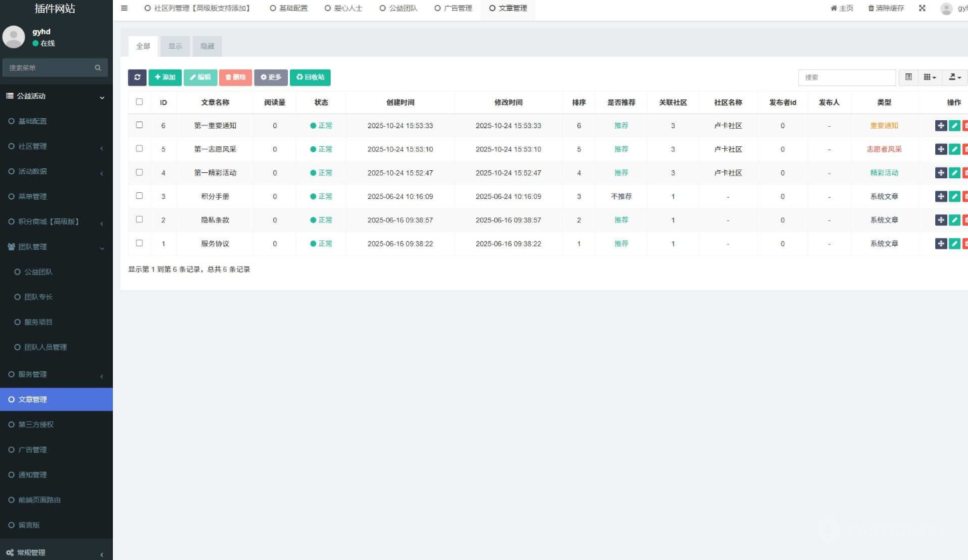Click the table 搜索 input field
Viewport: 968px width, 560px height.
[846, 77]
